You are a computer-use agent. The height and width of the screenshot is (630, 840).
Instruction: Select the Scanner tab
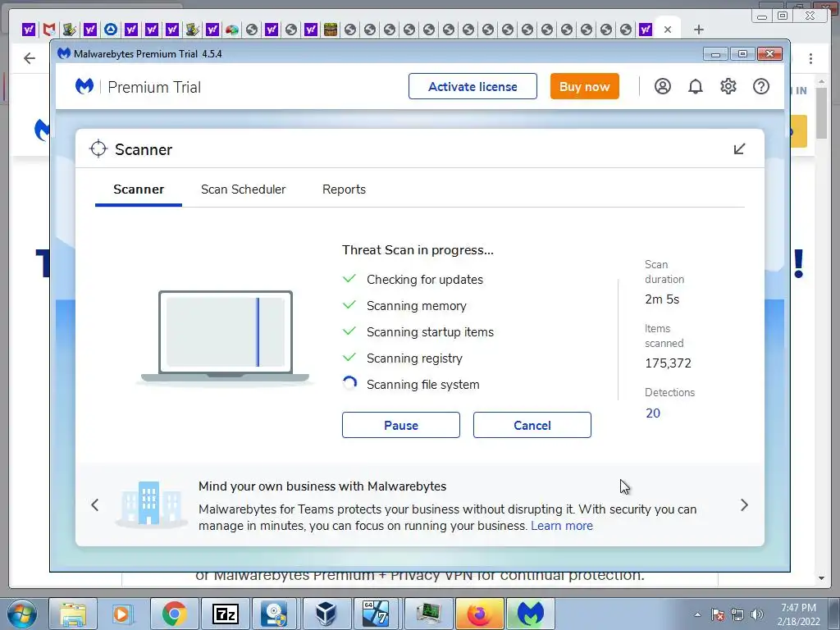139,189
